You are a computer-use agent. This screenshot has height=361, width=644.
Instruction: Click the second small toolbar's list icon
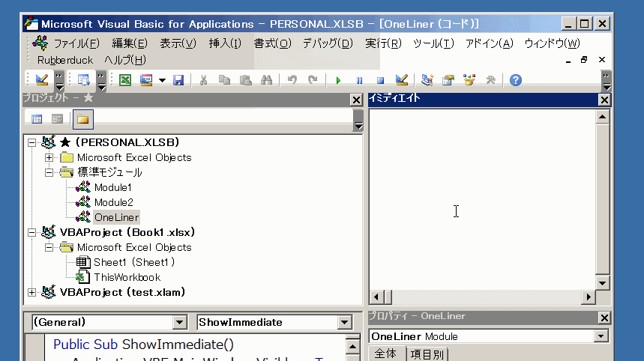(84, 79)
